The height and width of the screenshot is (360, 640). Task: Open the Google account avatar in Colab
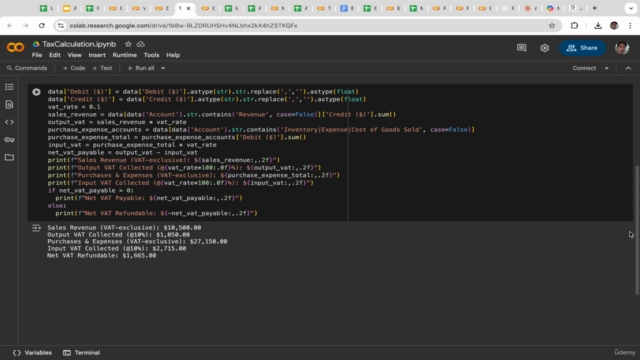(x=622, y=48)
